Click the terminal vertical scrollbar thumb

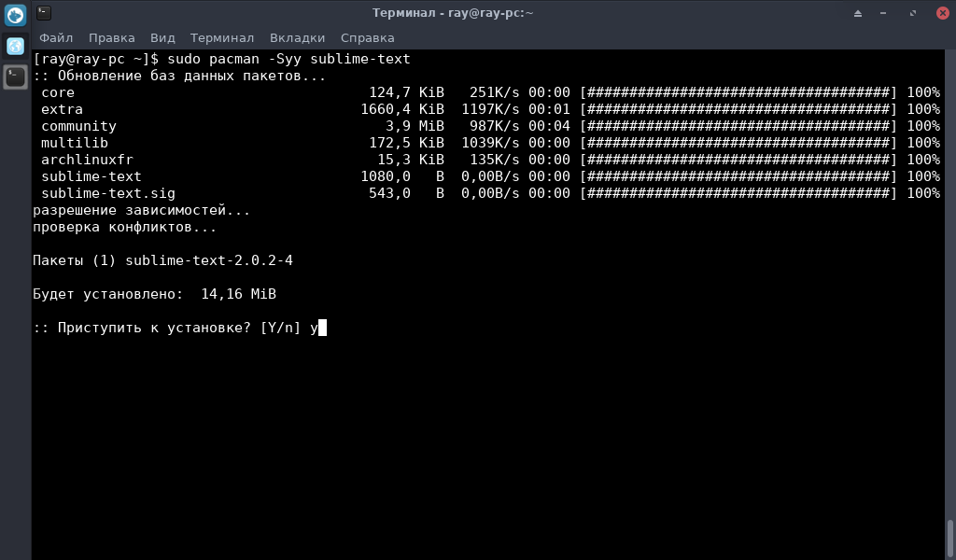click(950, 538)
